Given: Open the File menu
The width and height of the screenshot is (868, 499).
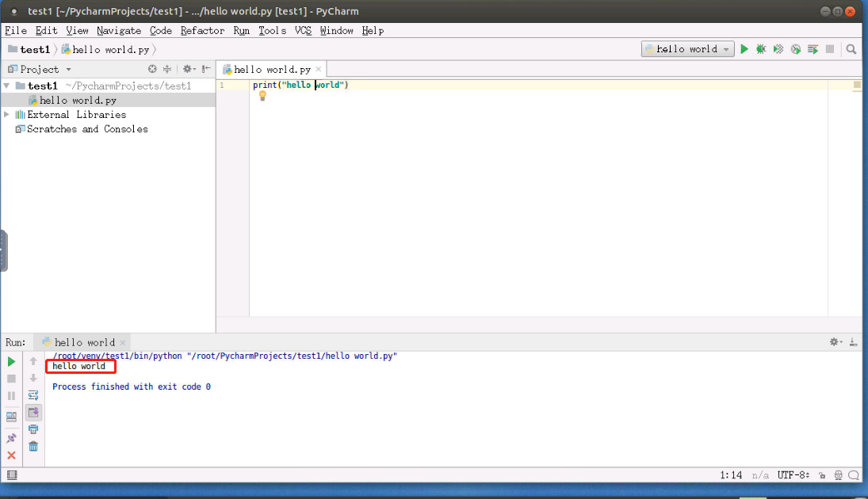Looking at the screenshot, I should pos(16,30).
